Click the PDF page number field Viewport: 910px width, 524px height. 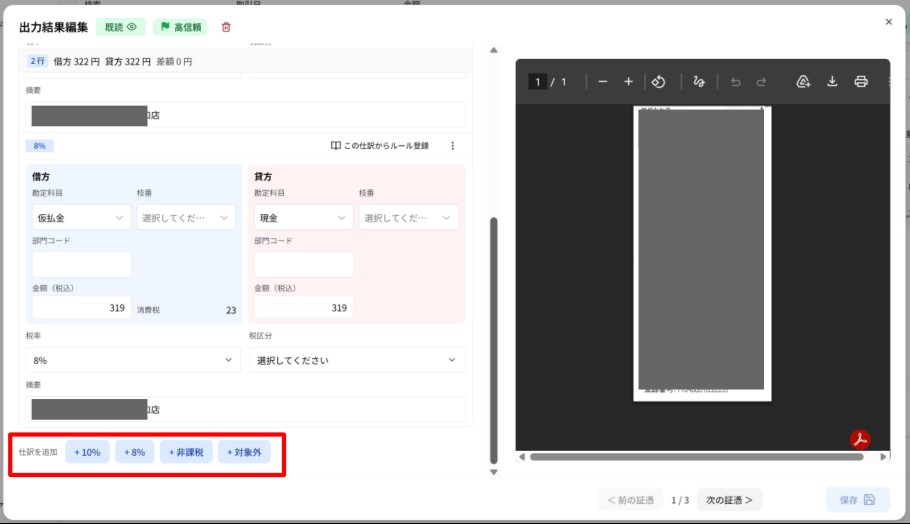537,82
